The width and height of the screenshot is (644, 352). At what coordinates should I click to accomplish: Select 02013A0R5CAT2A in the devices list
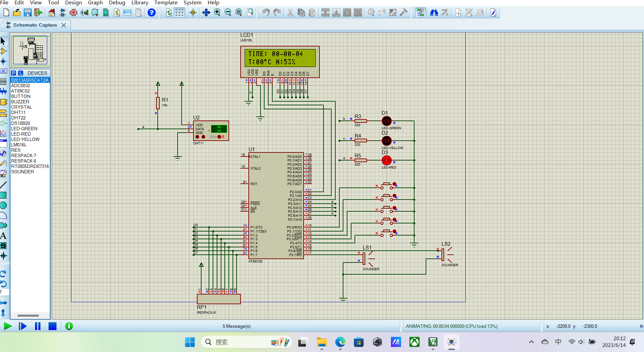[x=30, y=80]
